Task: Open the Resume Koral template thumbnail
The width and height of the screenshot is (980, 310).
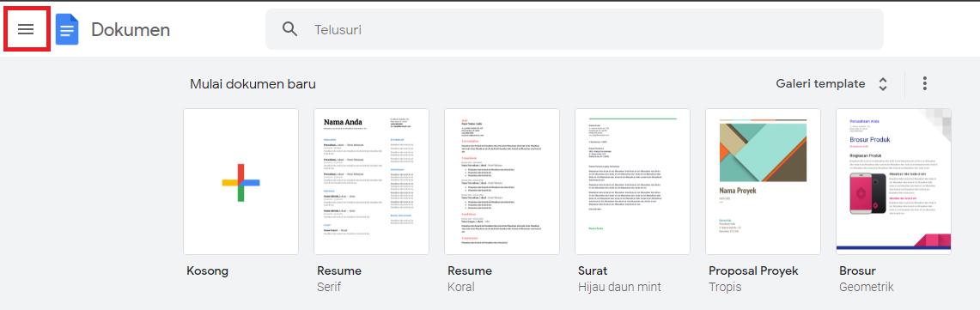Action: [x=502, y=182]
